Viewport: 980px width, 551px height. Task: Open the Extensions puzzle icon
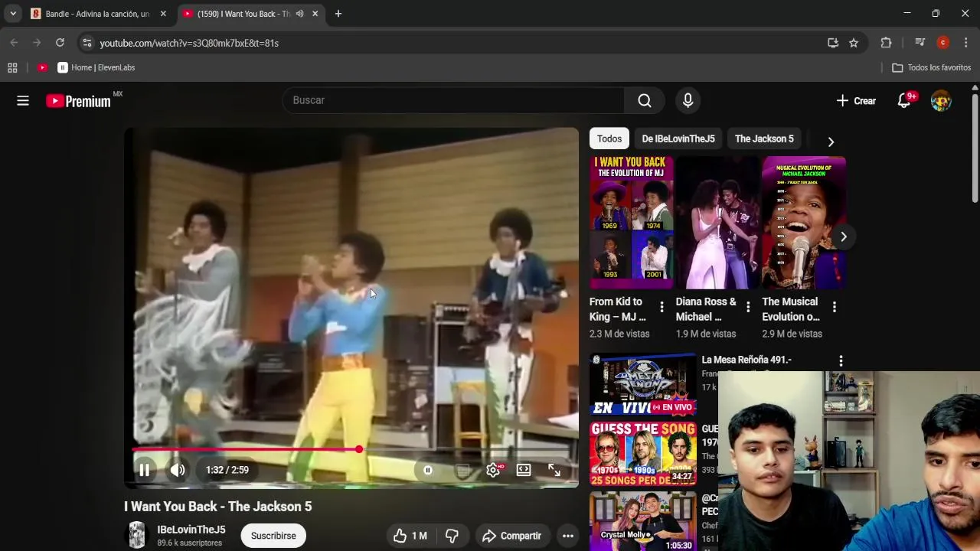(x=886, y=43)
